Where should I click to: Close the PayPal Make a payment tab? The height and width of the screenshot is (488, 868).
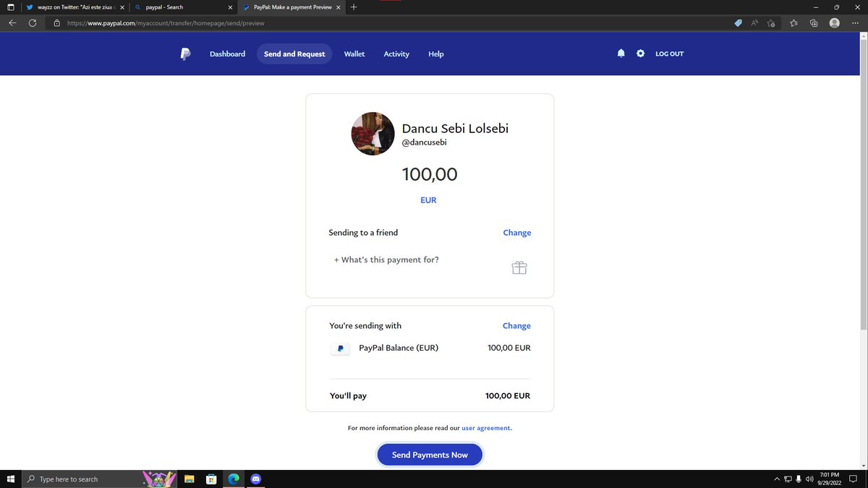click(x=339, y=7)
